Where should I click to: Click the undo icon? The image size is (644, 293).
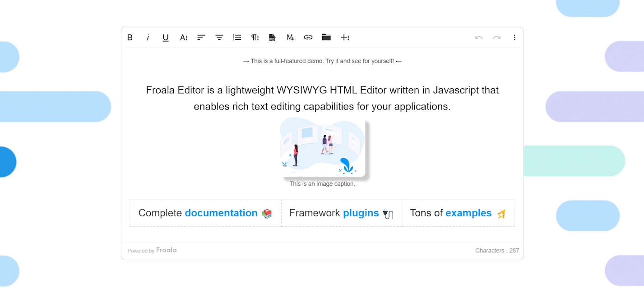point(479,37)
